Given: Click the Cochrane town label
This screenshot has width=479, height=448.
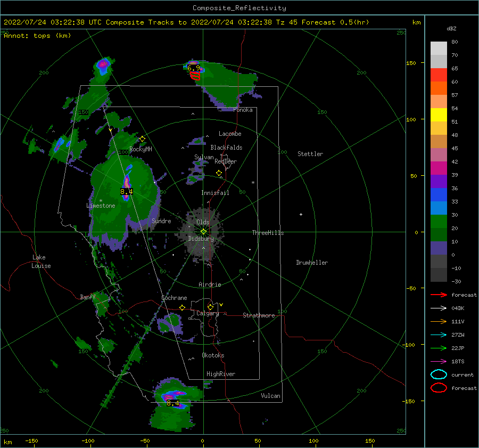Looking at the screenshot, I should (x=174, y=298).
